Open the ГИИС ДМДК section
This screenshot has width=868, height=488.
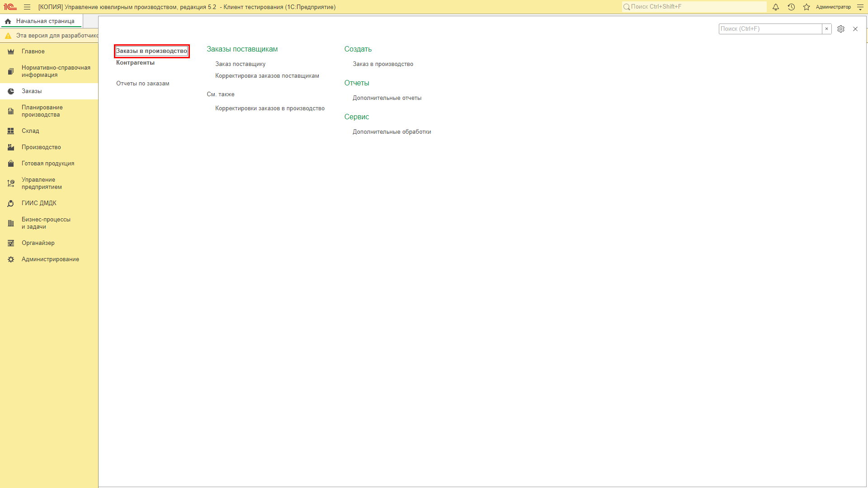click(49, 203)
